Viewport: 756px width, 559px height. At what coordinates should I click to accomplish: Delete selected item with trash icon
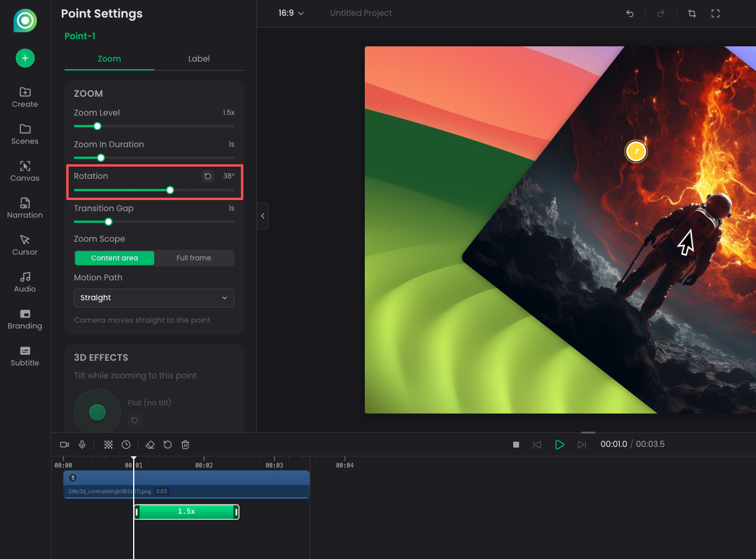[185, 445]
